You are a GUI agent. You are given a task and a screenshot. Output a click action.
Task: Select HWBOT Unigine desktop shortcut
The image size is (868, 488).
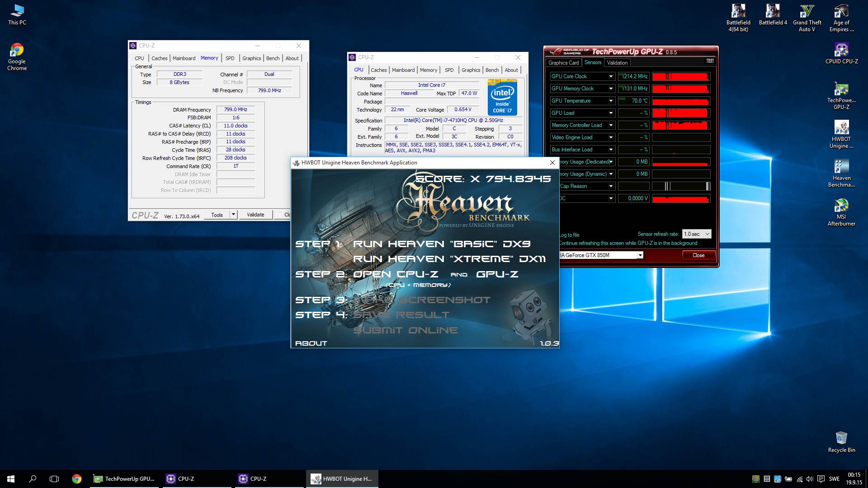841,135
